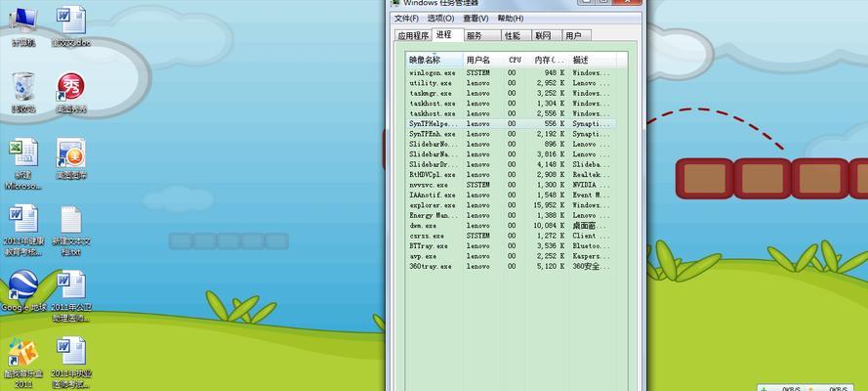The height and width of the screenshot is (391, 868).
Task: Sort processes by the CPU column header
Action: pos(515,60)
